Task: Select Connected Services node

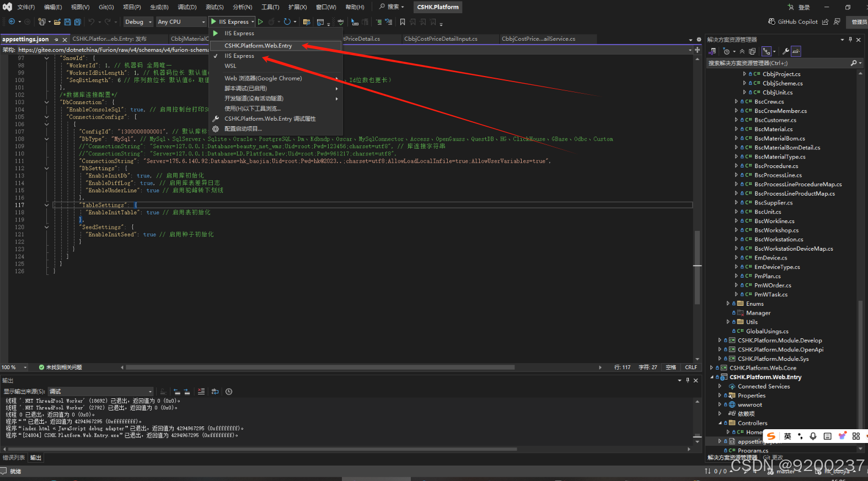Action: pyautogui.click(x=763, y=386)
